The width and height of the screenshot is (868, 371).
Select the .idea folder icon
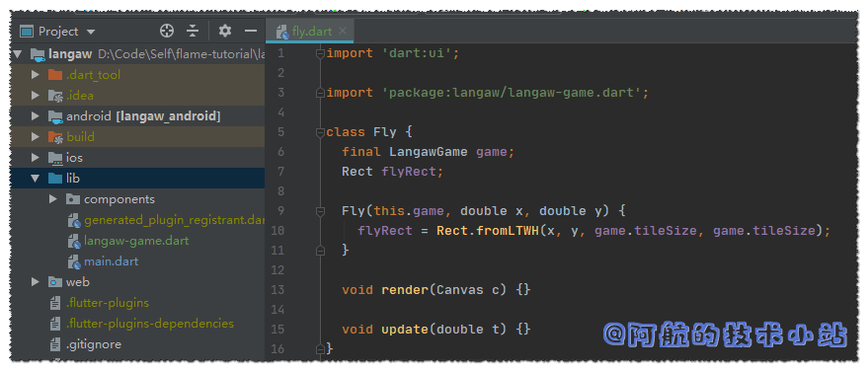click(55, 96)
